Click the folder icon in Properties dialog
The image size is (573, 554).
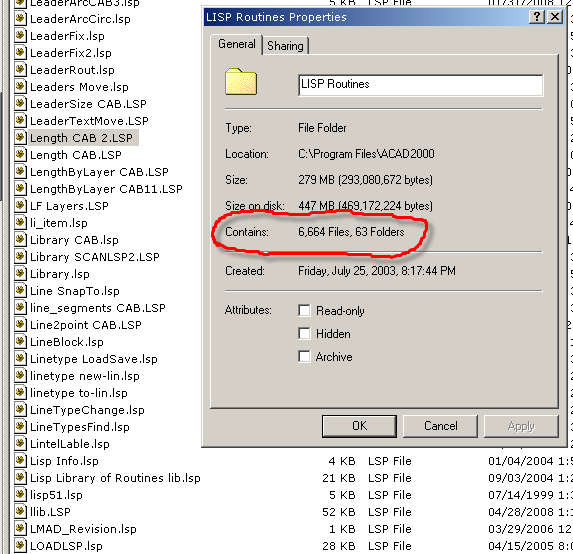[241, 82]
